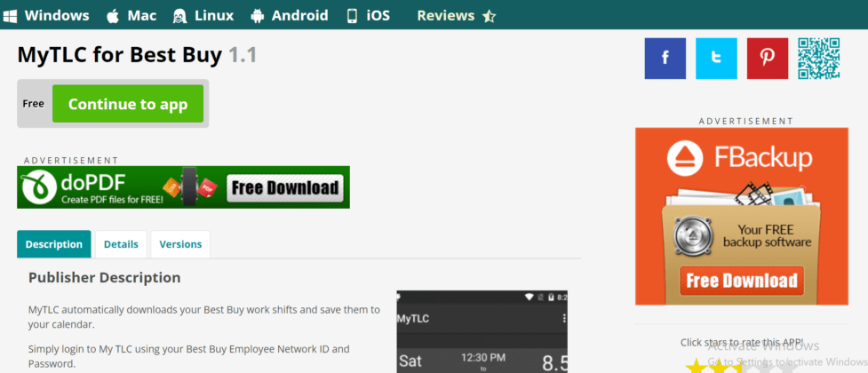The image size is (868, 373).
Task: Click the version number 1.1
Action: [243, 55]
